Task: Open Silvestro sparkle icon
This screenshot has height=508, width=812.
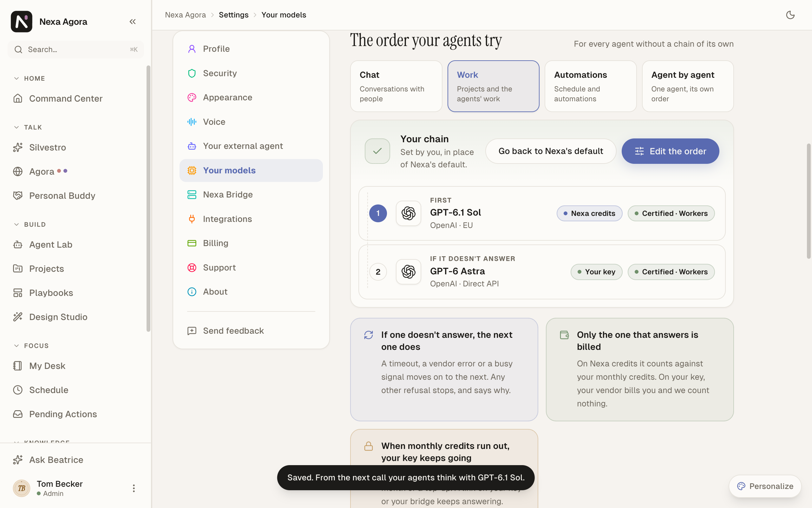Action: [18, 147]
